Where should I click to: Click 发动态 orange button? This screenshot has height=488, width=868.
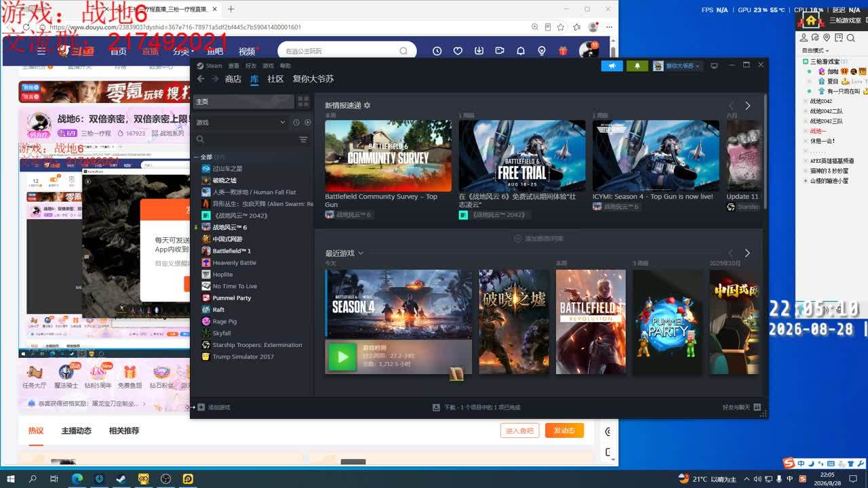coord(564,431)
